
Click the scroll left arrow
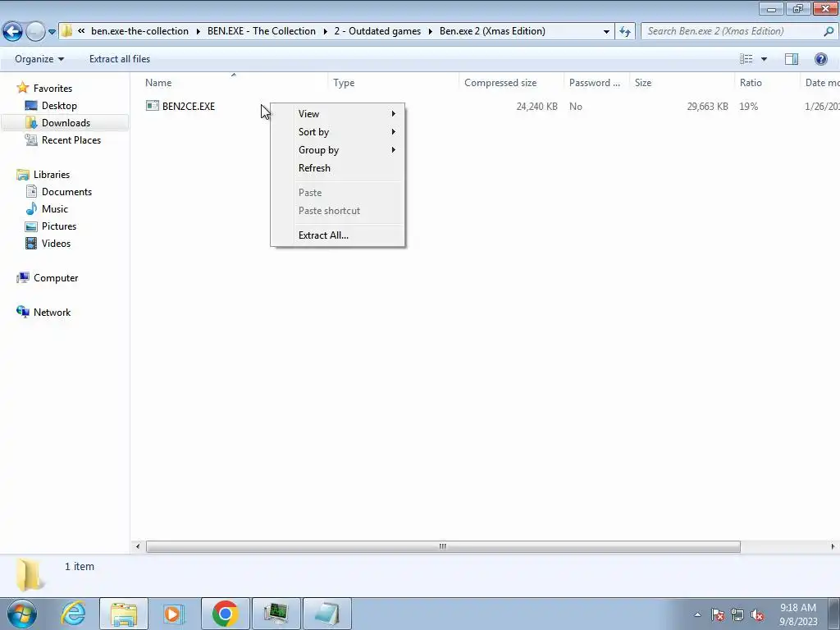click(x=138, y=546)
